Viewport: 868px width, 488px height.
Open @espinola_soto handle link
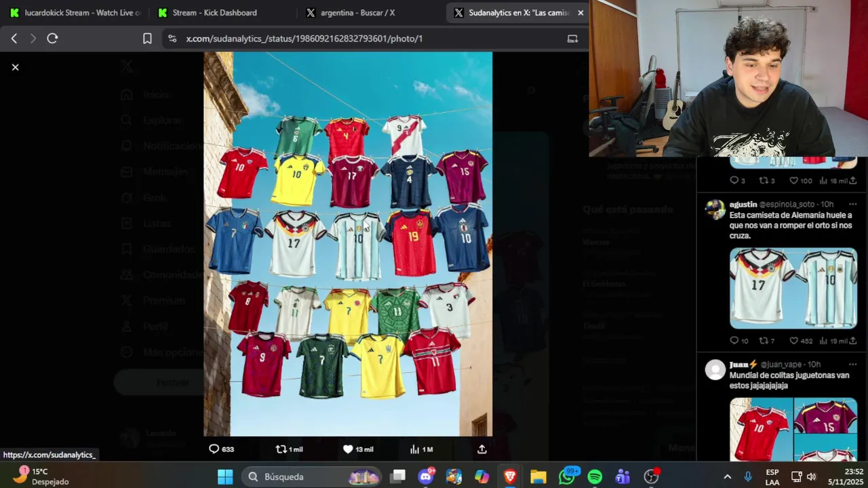coord(787,204)
